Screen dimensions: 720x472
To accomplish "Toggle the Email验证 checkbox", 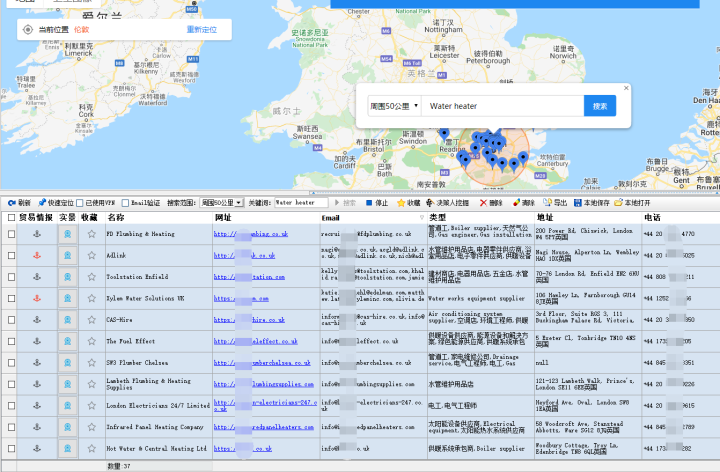I will pos(125,203).
